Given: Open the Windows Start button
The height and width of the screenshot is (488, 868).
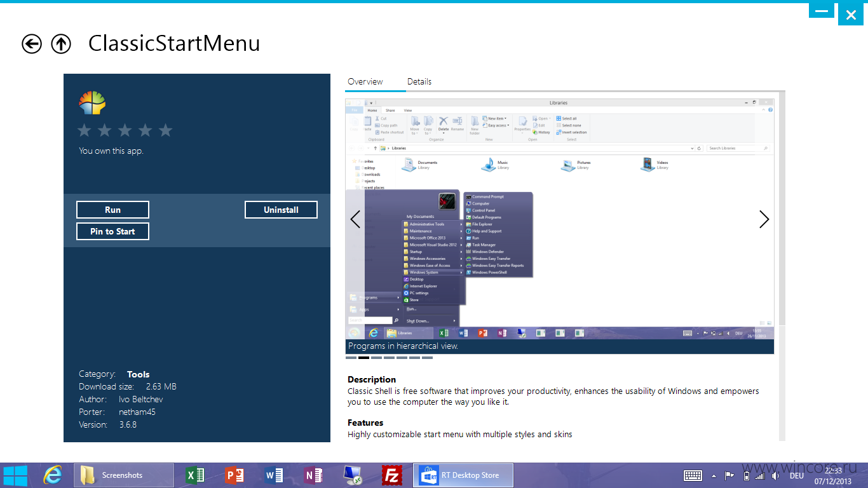Looking at the screenshot, I should [x=15, y=475].
